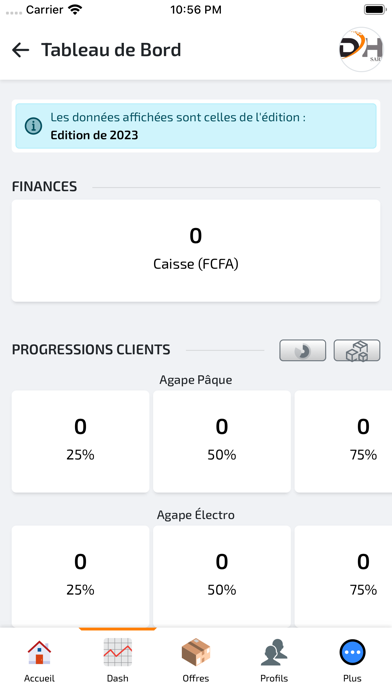This screenshot has height=696, width=392.
Task: Open the DH company logo avatar
Action: point(361,49)
